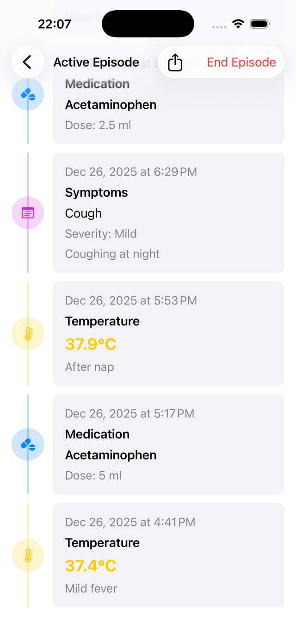Open the Cough symptom card
Screen dimensions: 296x644
pyautogui.click(x=168, y=213)
